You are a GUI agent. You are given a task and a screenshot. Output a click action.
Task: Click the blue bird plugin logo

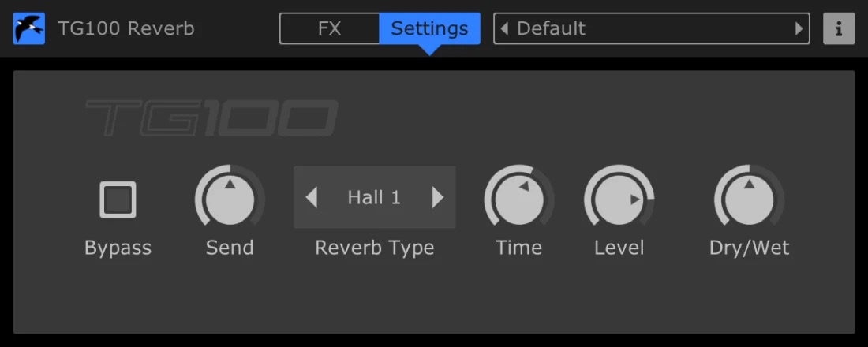[x=28, y=28]
